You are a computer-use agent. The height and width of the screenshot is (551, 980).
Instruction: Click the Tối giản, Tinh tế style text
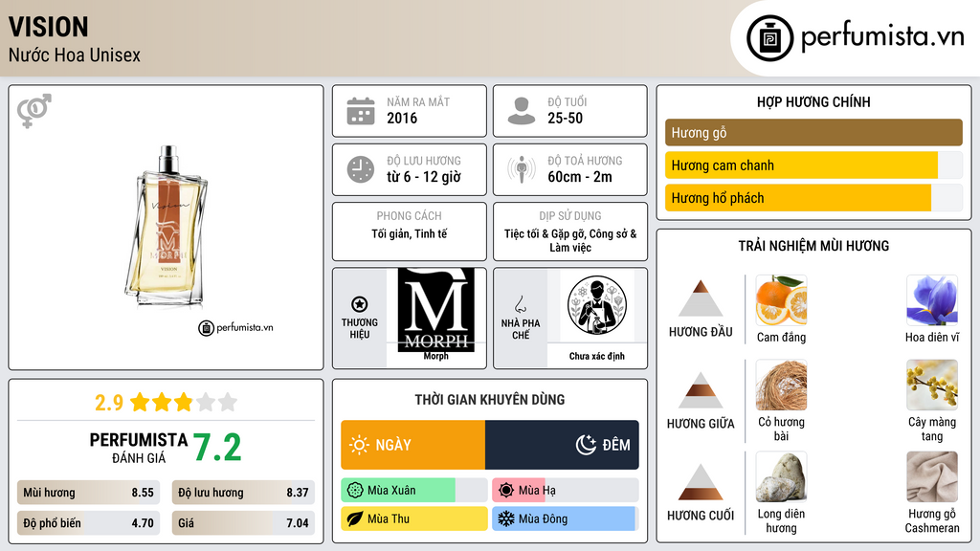[x=410, y=233]
